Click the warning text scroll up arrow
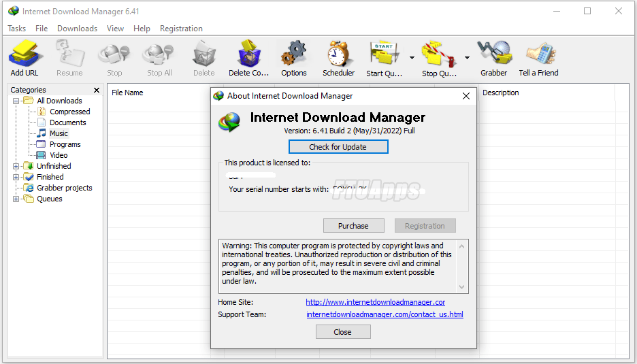 [x=461, y=246]
